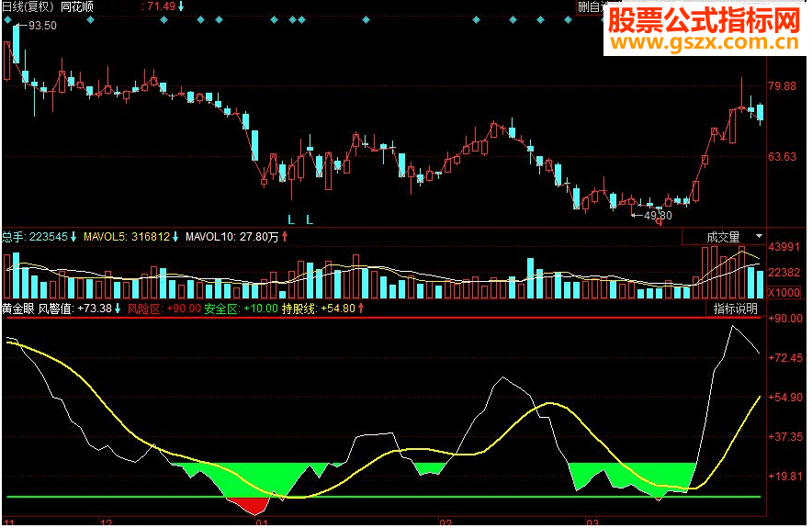Click the 22382 volume axis label
This screenshot has height=528, width=812.
click(784, 273)
